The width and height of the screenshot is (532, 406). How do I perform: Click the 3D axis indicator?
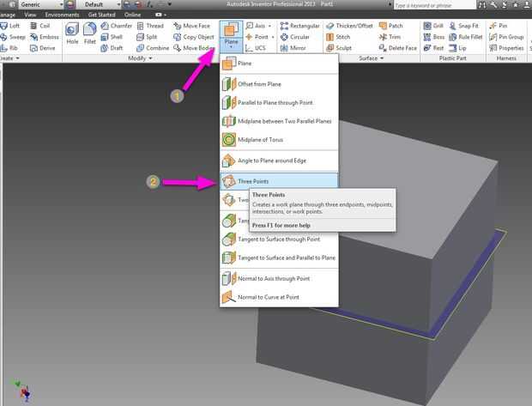(x=21, y=391)
